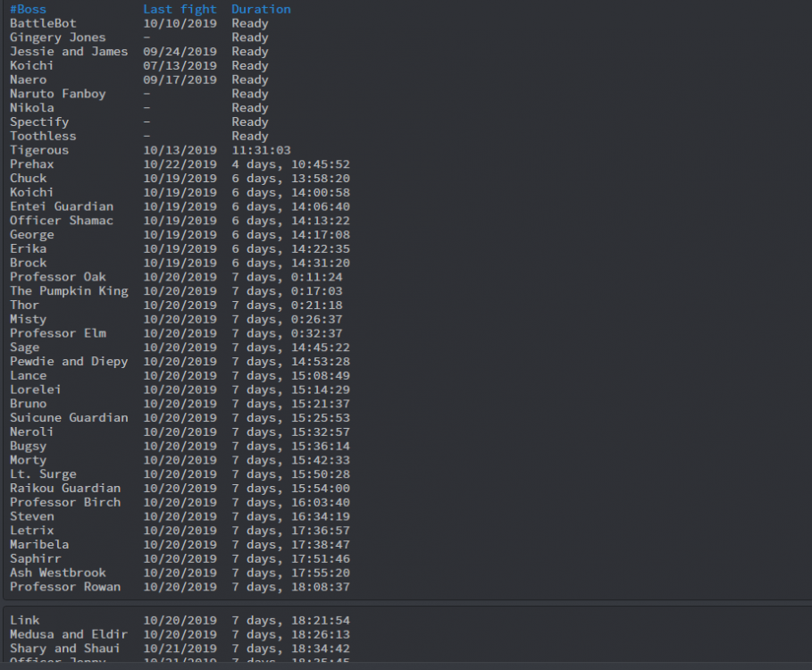Click the Duration column header
Image resolution: width=812 pixels, height=670 pixels.
click(x=261, y=9)
